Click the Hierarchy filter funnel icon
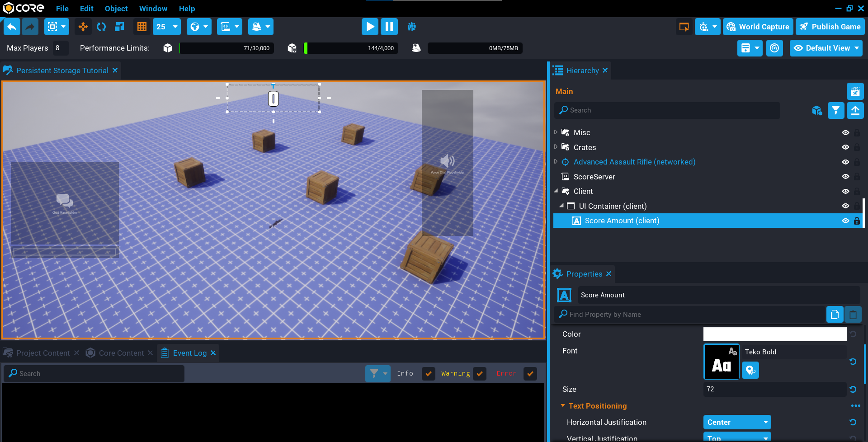The height and width of the screenshot is (442, 868). pos(835,110)
